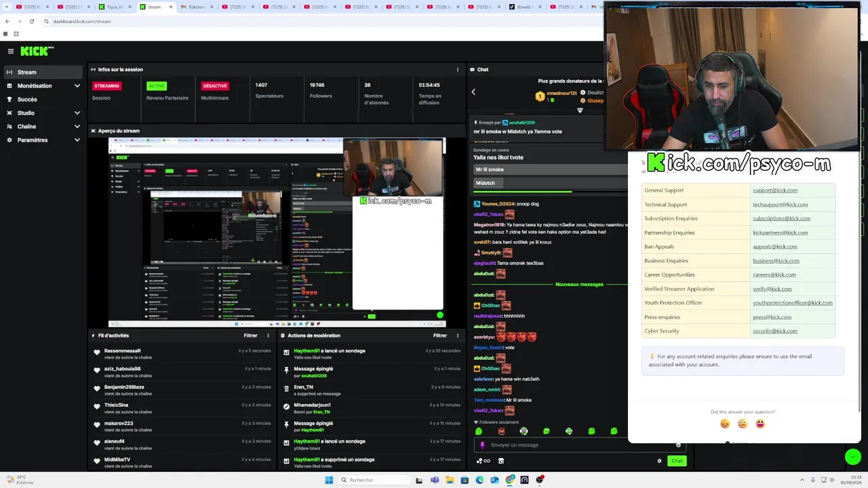This screenshot has height=488, width=868.
Task: Switch to the Rakcham Gmail browser tab
Action: click(x=197, y=7)
